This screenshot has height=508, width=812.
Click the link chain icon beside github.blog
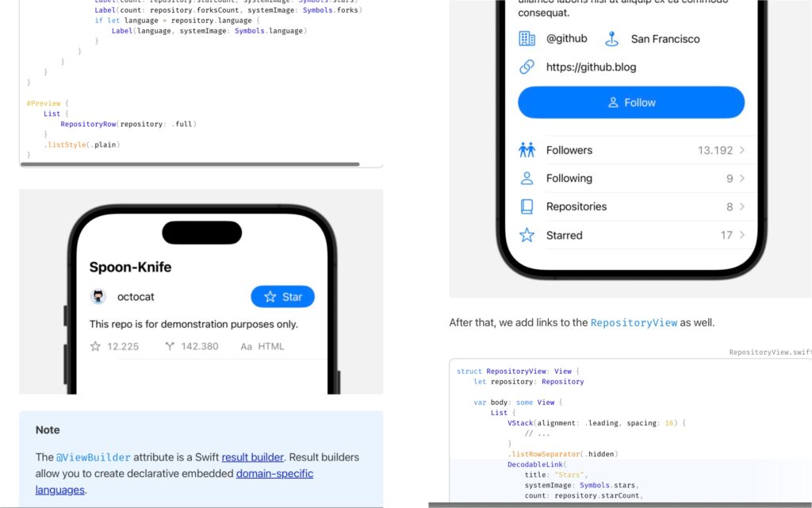pos(527,67)
